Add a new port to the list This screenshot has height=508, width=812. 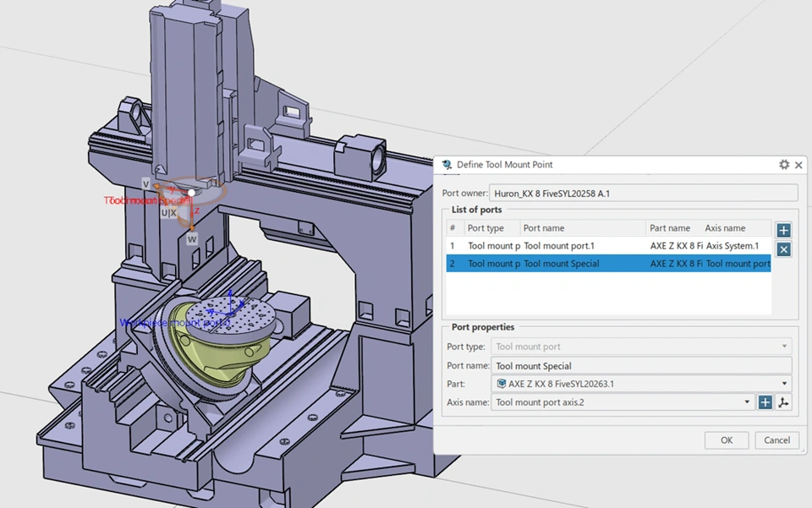(783, 230)
